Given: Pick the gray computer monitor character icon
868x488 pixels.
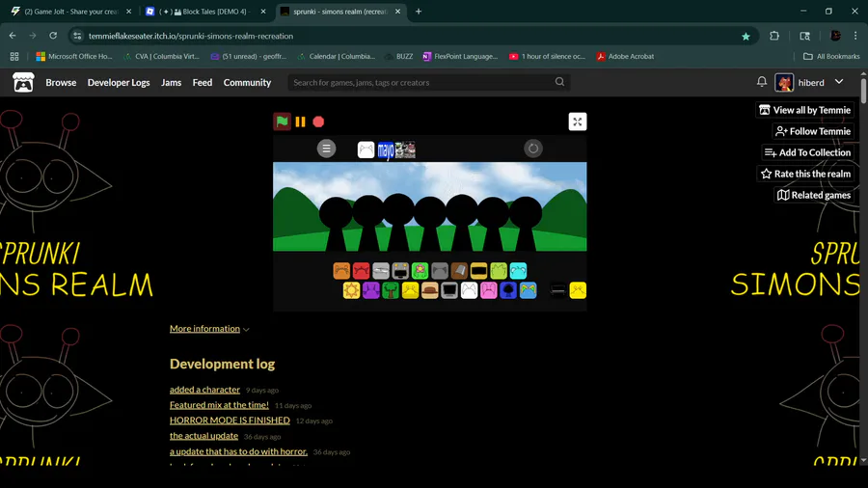Looking at the screenshot, I should [449, 290].
